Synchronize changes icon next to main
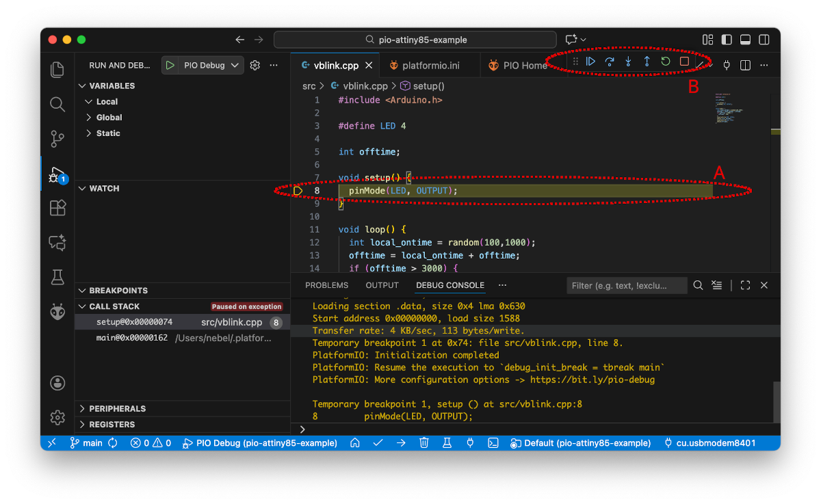 pos(113,443)
